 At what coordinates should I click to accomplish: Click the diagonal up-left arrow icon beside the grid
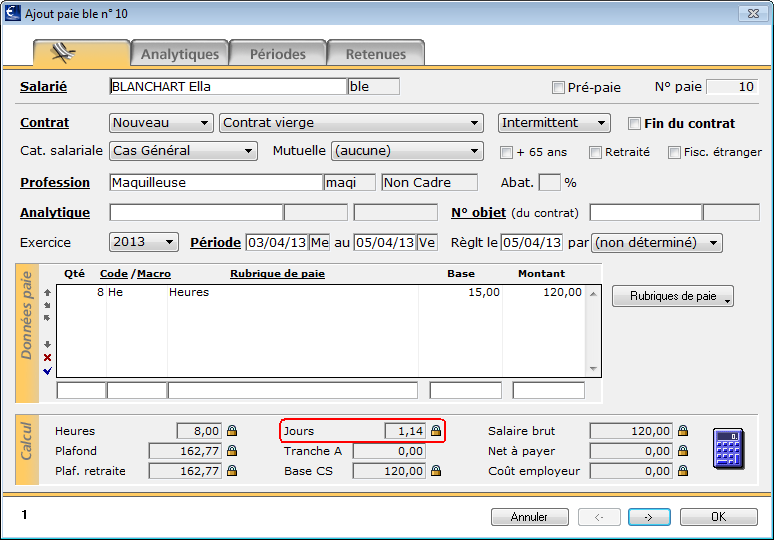pos(47,318)
